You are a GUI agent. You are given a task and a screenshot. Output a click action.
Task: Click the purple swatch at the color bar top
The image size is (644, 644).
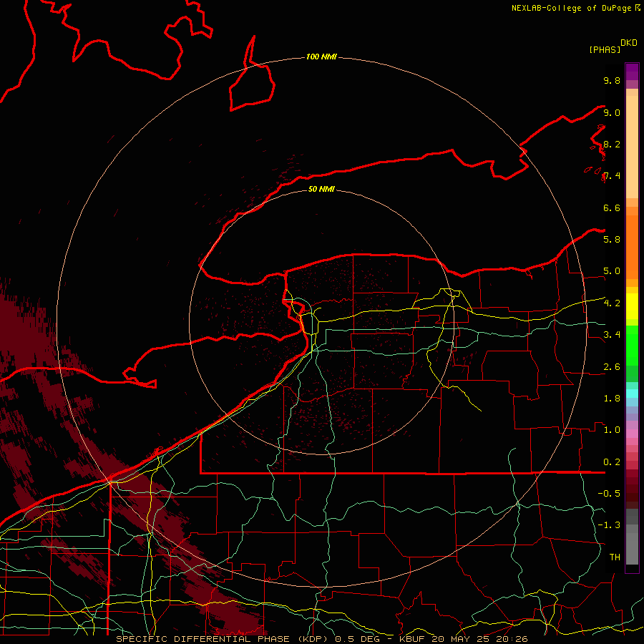pyautogui.click(x=632, y=72)
